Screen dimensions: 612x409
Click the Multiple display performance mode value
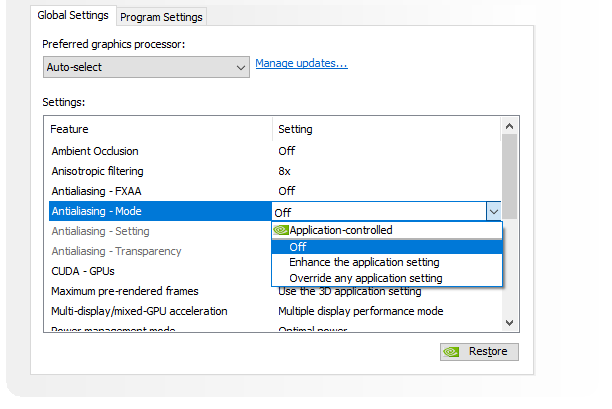(361, 311)
